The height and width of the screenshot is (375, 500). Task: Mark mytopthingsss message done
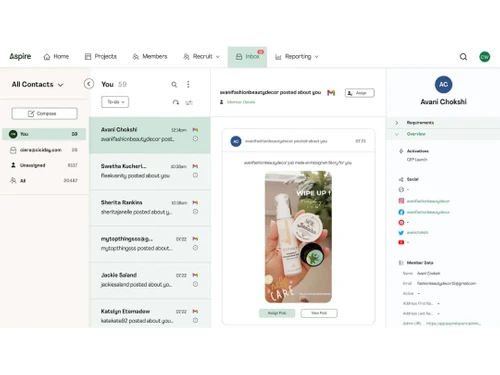[196, 248]
